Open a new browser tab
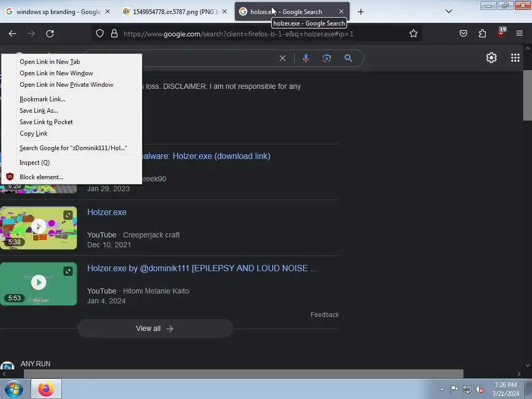 point(361,12)
